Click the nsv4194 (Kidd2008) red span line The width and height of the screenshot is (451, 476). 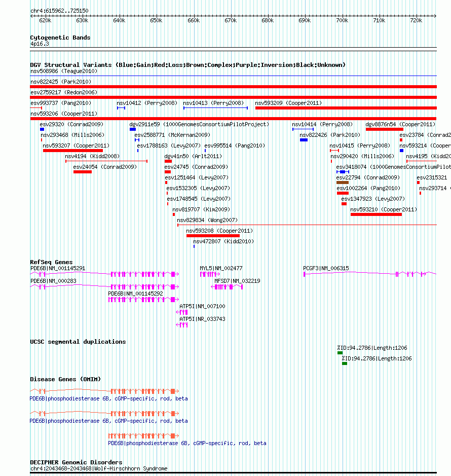106,161
